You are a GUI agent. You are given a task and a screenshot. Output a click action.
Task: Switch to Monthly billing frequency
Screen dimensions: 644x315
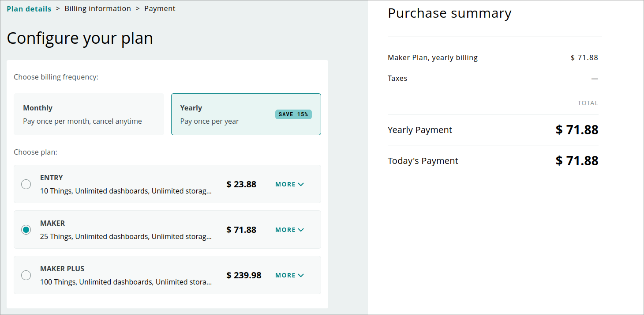[89, 114]
